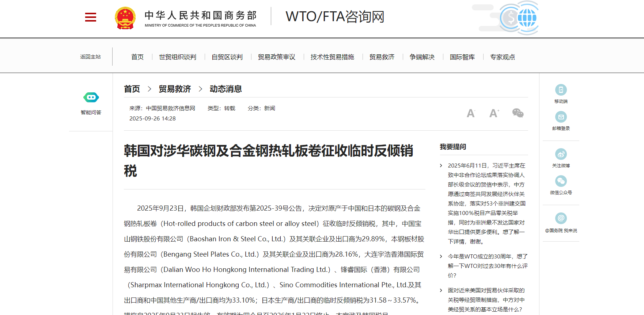Click the smart Q&A robot icon
644x315 pixels.
pyautogui.click(x=91, y=97)
